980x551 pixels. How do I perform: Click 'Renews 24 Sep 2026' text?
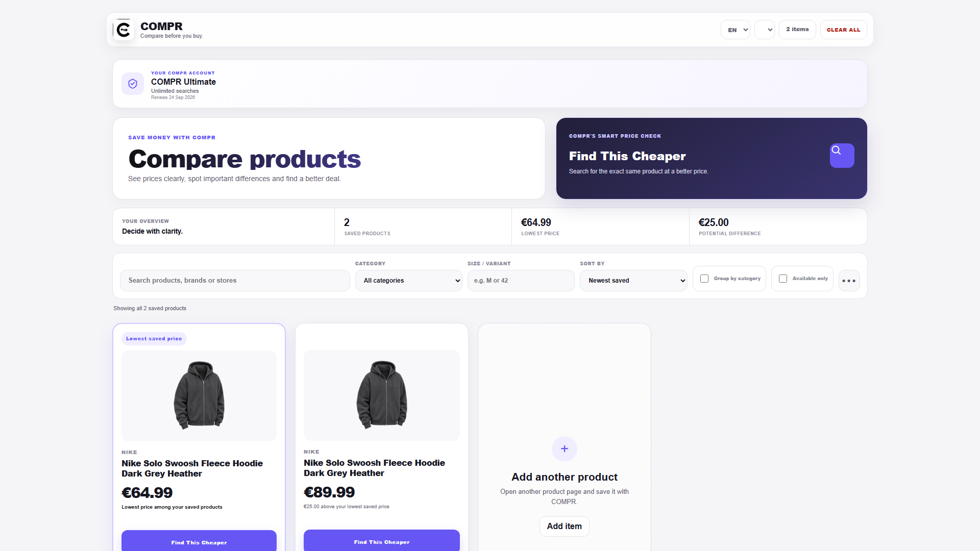[x=173, y=97]
